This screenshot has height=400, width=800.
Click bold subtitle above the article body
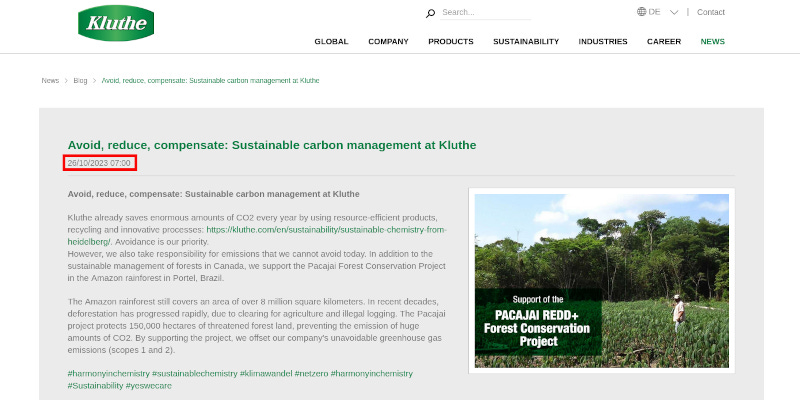[213, 194]
